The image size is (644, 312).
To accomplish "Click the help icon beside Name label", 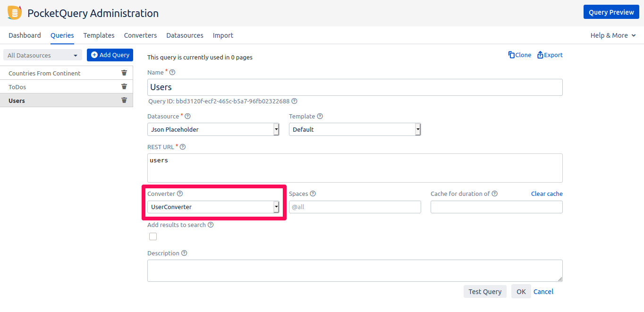I will coord(172,73).
